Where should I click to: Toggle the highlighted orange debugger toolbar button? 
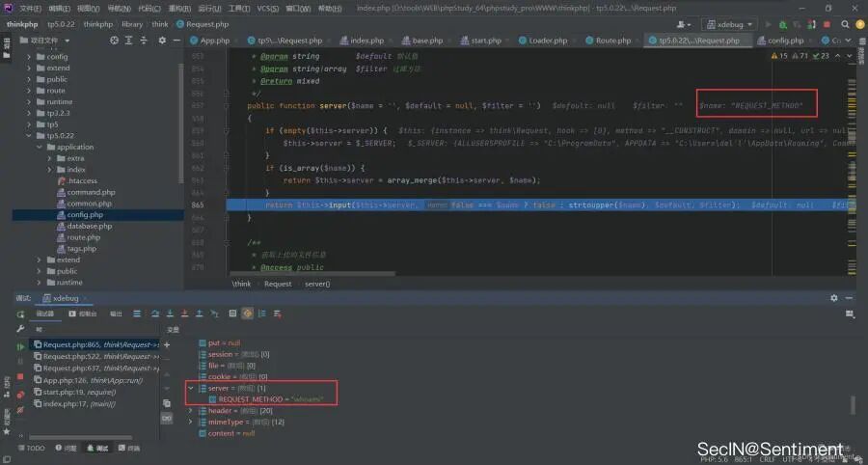(248, 314)
